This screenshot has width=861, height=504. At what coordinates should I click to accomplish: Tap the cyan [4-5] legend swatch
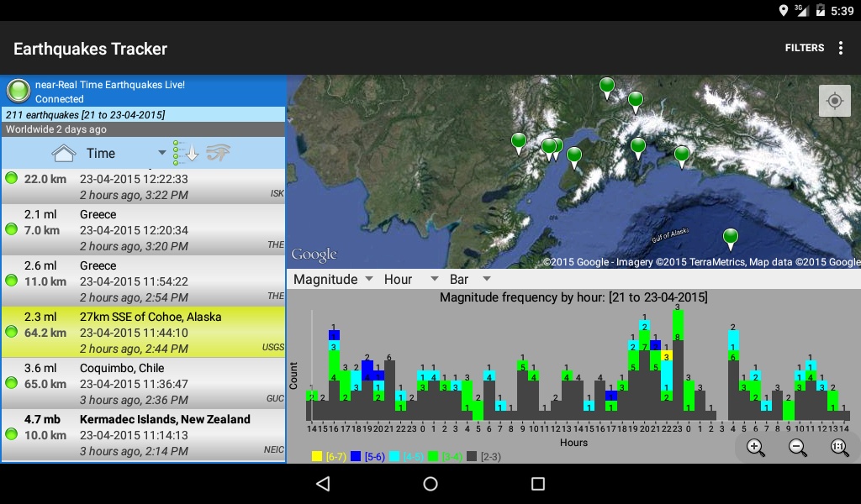394,456
